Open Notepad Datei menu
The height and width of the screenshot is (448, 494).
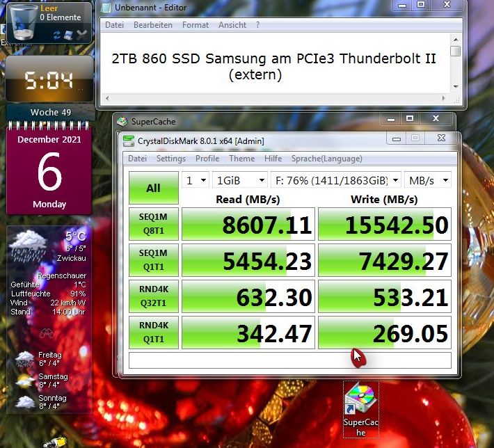coord(114,25)
